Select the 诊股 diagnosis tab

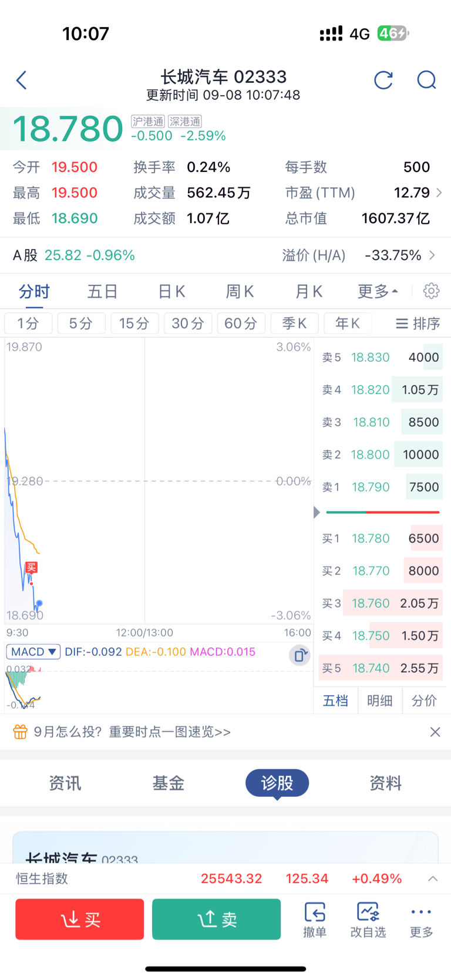pos(277,783)
